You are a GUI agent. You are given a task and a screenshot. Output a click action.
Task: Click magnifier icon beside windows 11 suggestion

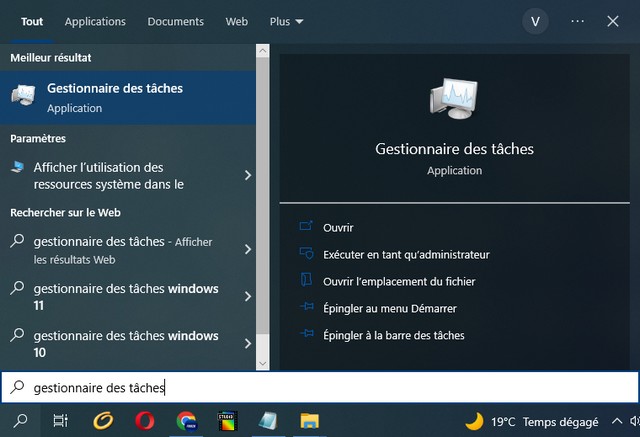pos(17,288)
